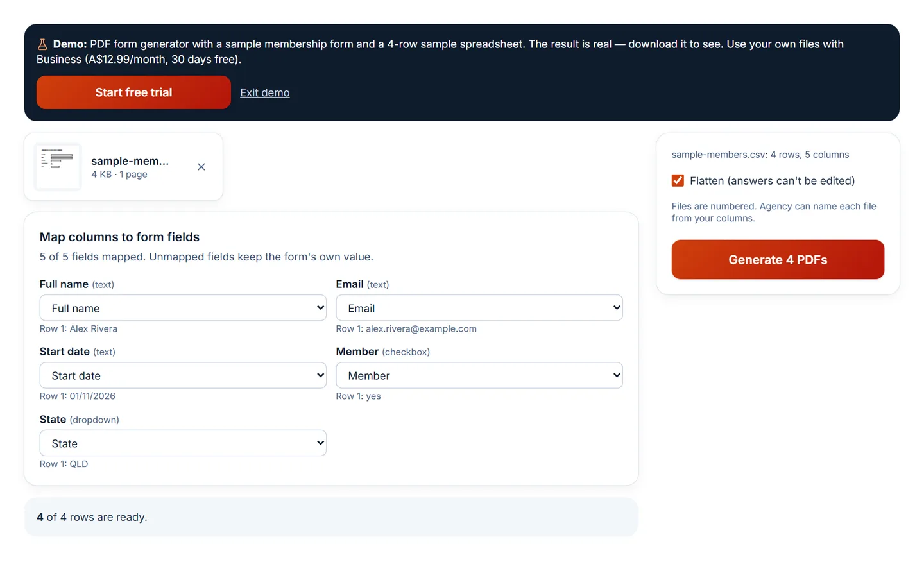Screen dimensions: 924x562
Task: Click the 'State (dropdown)' field label
Action: (x=80, y=420)
